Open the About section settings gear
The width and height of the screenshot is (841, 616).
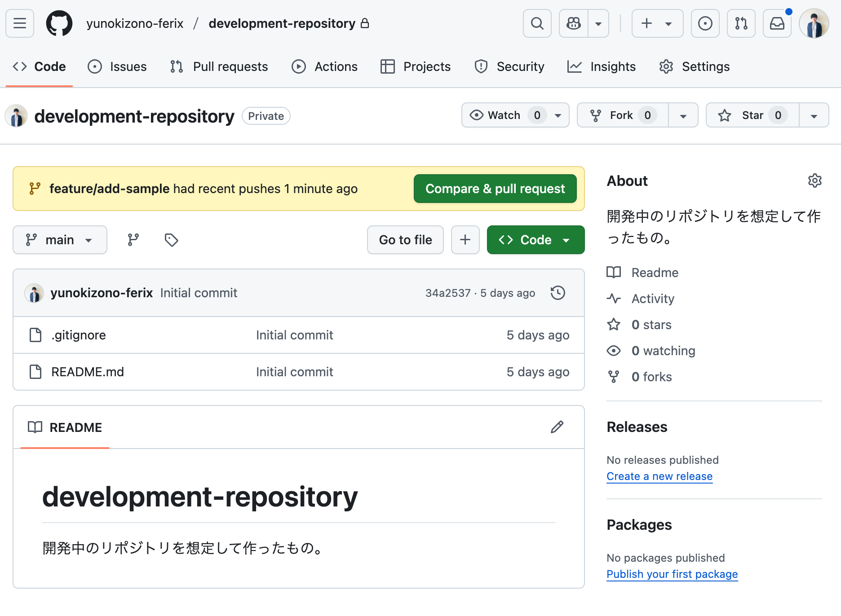(815, 181)
